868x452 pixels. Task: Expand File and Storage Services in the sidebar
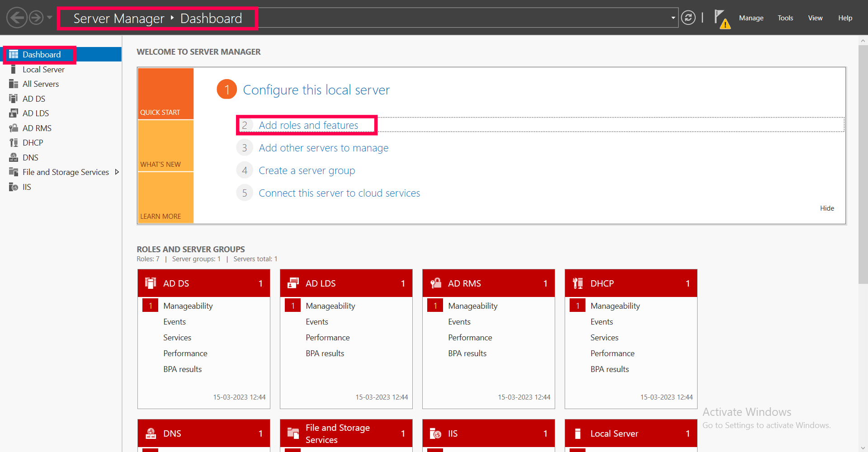click(x=117, y=172)
